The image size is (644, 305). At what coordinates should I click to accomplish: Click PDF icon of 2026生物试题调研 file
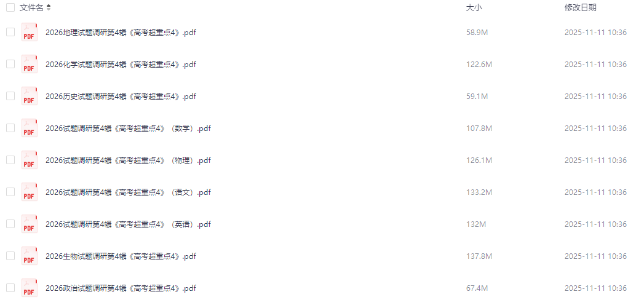click(29, 256)
